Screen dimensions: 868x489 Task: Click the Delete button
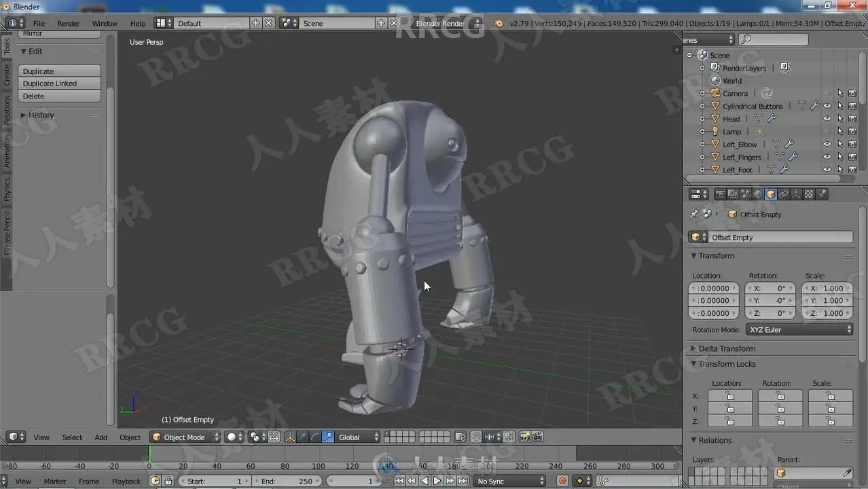point(60,96)
